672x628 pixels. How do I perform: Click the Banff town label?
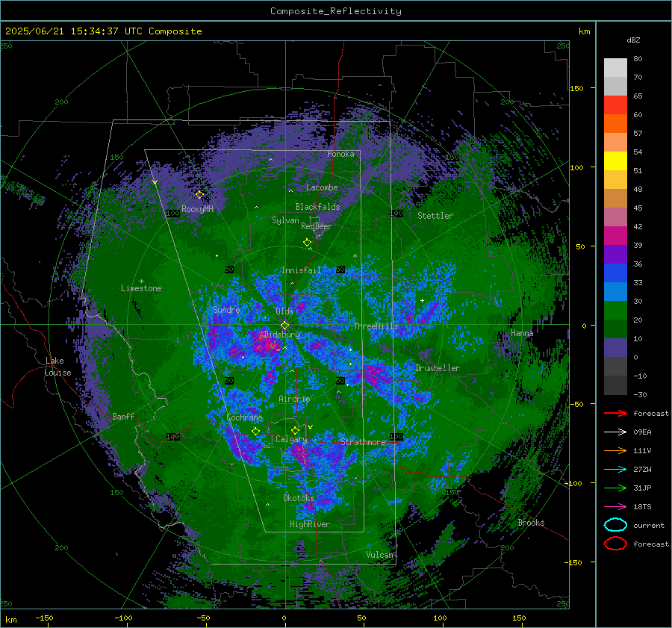click(123, 416)
